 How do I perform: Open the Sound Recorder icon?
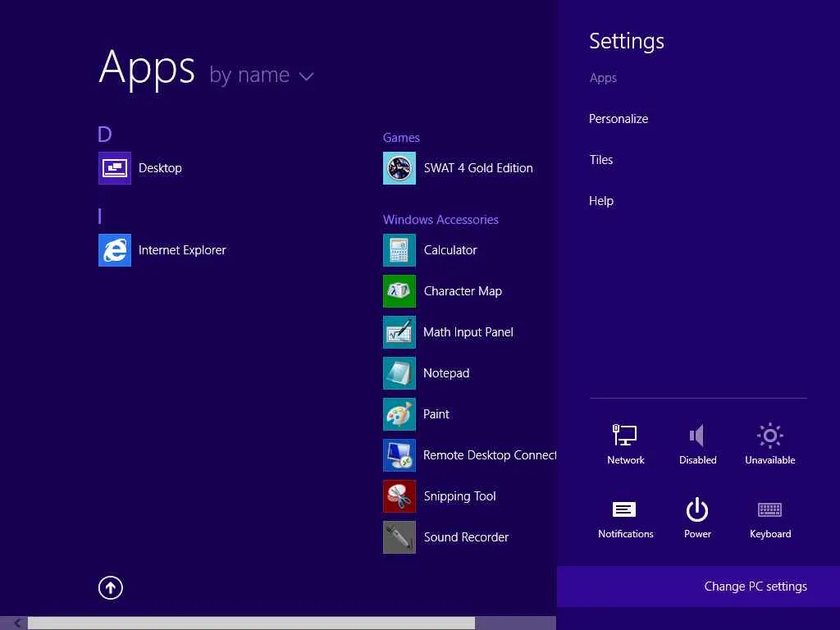399,537
